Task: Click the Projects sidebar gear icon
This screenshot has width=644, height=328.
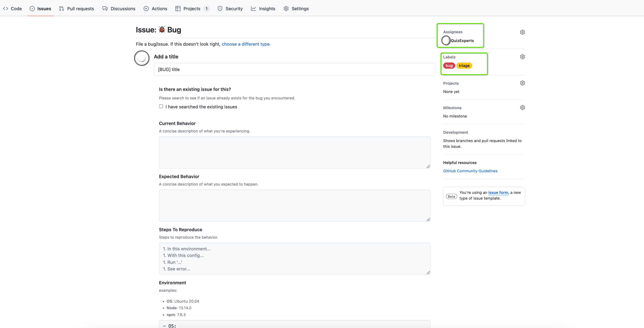Action: (x=522, y=83)
